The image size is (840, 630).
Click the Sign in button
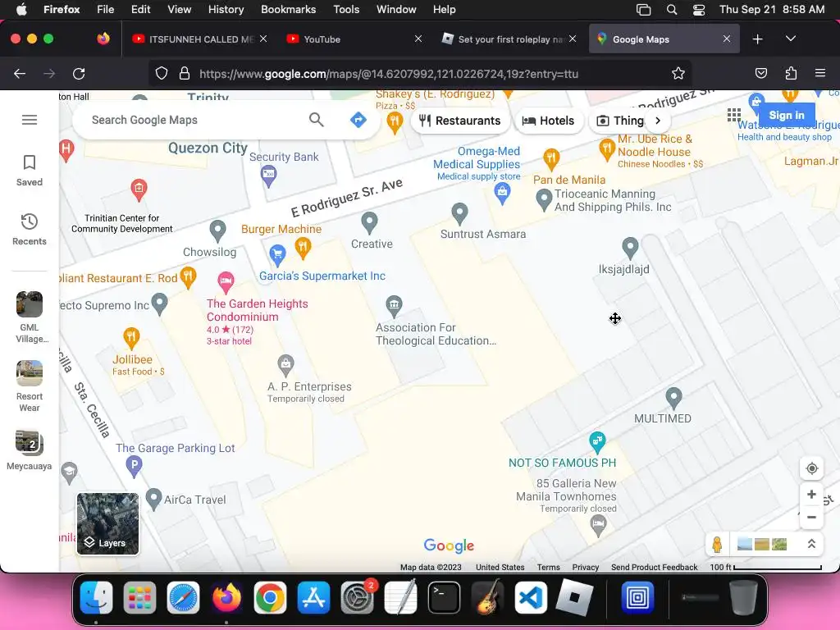(x=787, y=115)
